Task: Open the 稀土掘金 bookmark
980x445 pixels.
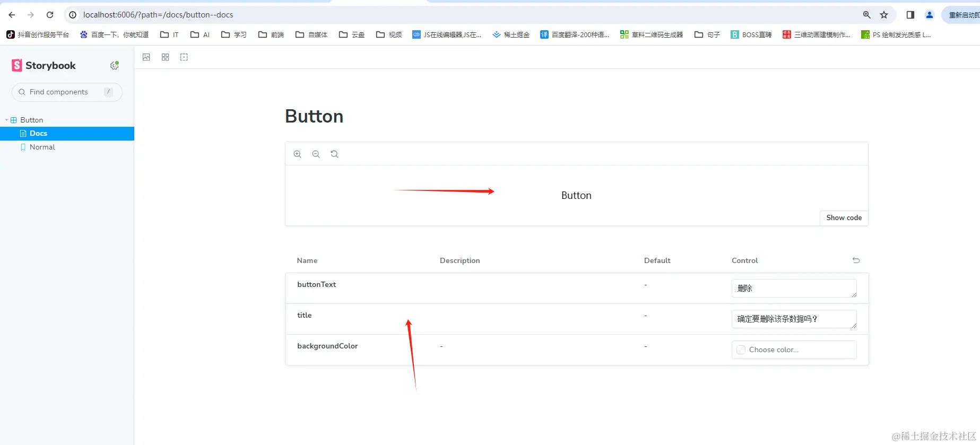Action: (x=511, y=35)
